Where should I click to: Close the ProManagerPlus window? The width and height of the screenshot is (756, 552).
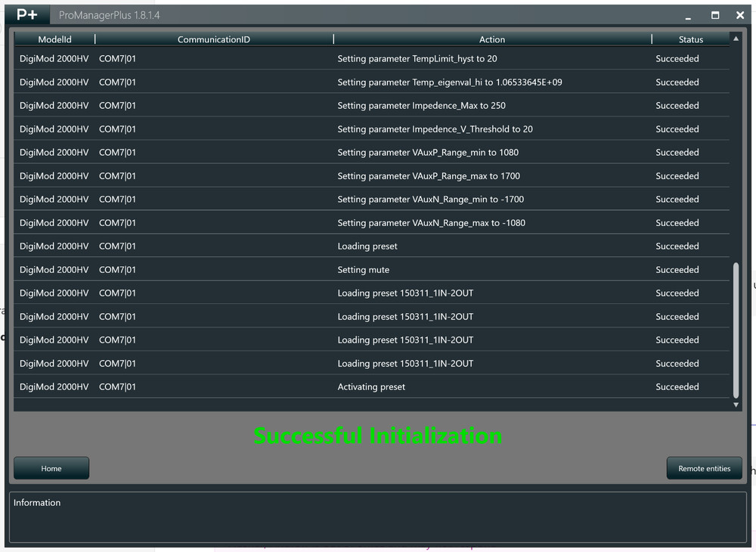pos(740,15)
